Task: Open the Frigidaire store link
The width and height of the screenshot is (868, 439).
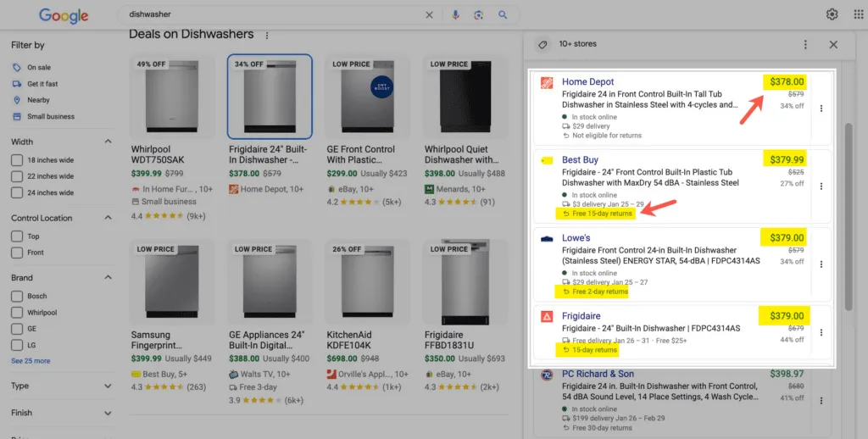Action: click(x=581, y=316)
